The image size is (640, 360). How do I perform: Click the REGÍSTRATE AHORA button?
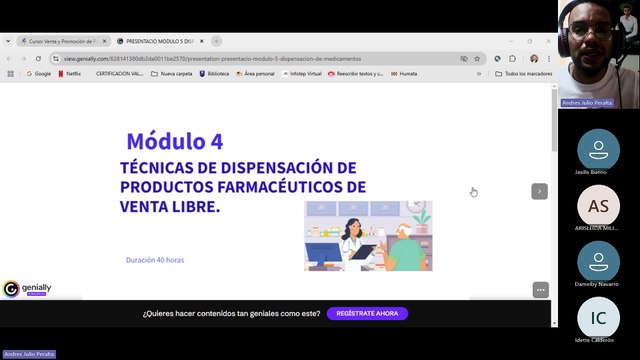[x=367, y=313]
